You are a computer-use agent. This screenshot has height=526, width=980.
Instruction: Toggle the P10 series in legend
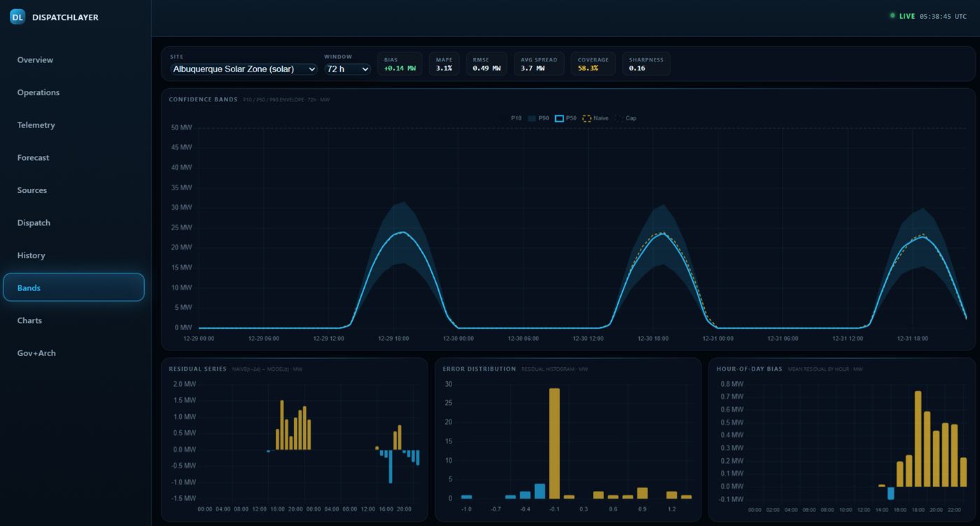point(516,118)
